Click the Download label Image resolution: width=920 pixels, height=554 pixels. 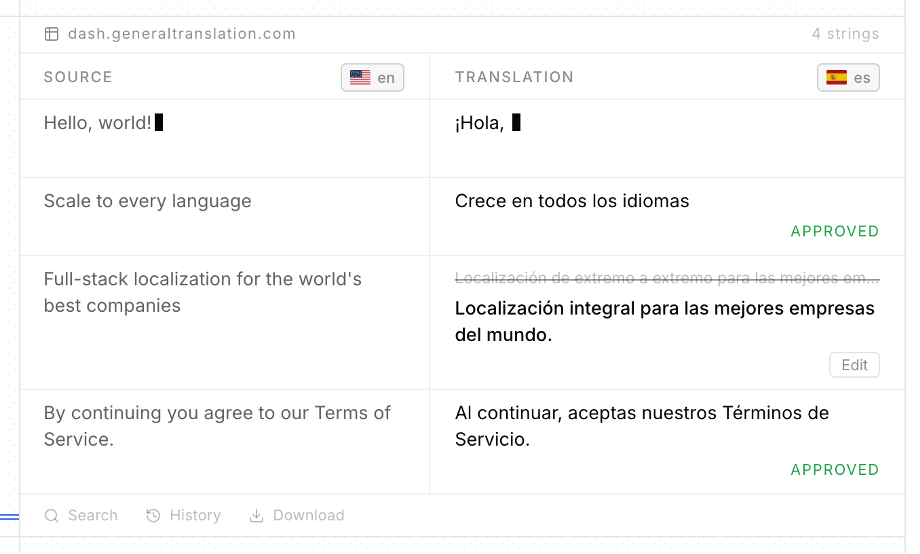point(309,516)
